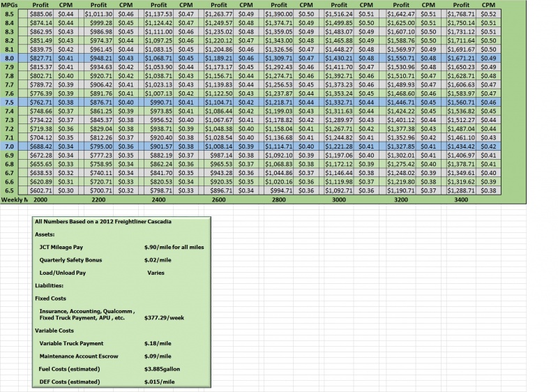Select the 3400 weekly miles label
Screen dimensions: 558x392
pyautogui.click(x=461, y=199)
